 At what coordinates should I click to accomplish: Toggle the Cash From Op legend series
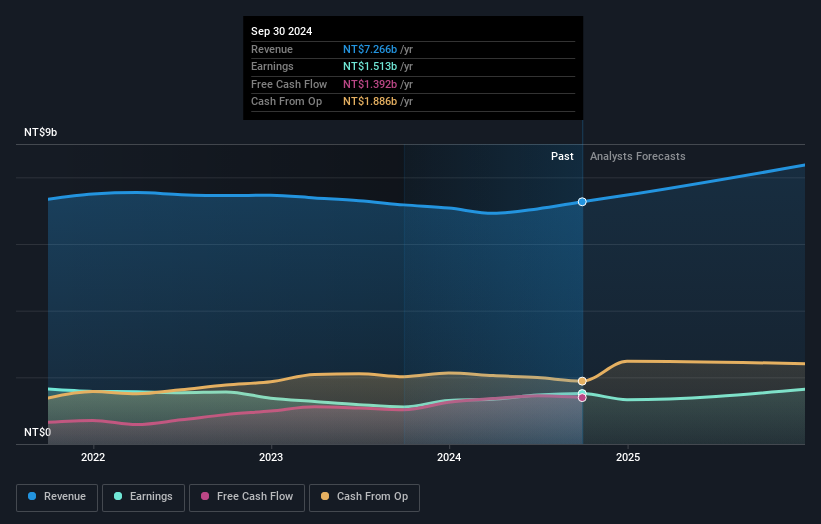pos(364,497)
